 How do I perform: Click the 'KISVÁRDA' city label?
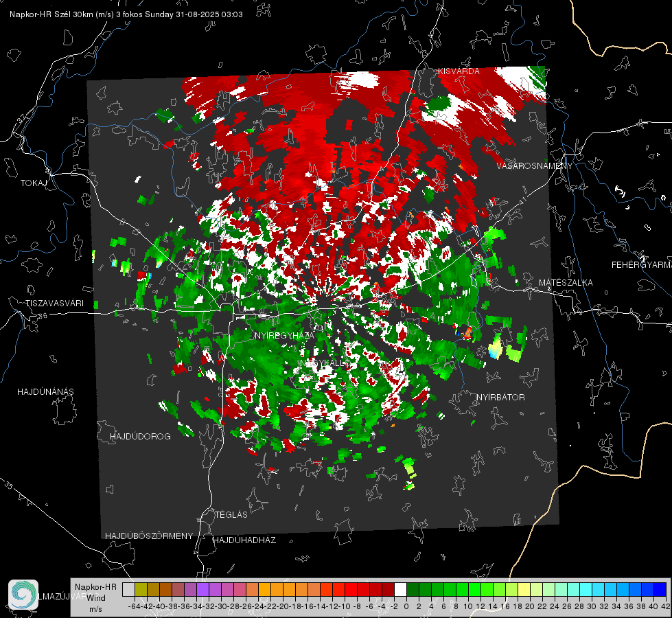pyautogui.click(x=459, y=71)
